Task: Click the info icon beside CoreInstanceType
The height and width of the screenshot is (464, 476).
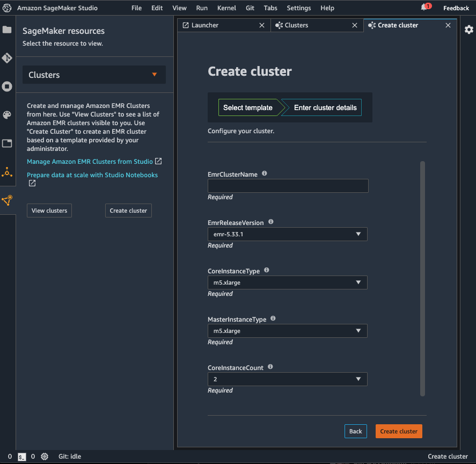Action: (267, 270)
